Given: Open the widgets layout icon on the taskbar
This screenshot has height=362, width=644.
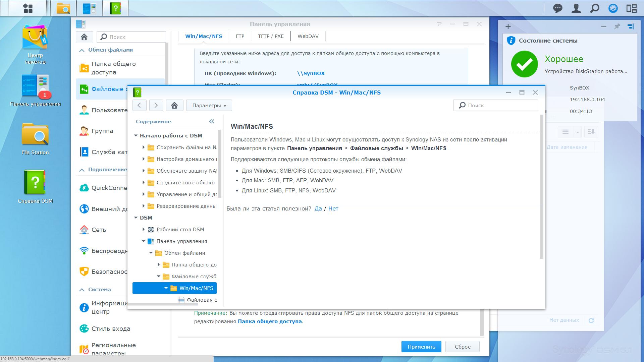Looking at the screenshot, I should [613, 8].
